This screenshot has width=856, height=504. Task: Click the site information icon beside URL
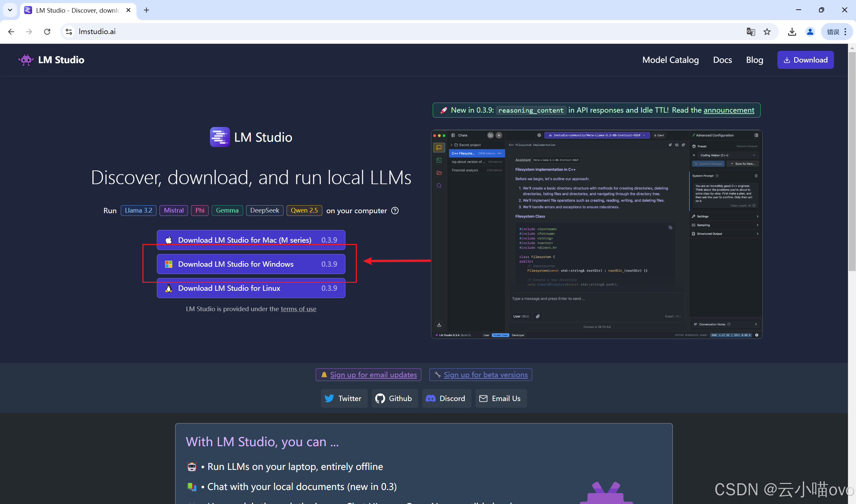69,32
